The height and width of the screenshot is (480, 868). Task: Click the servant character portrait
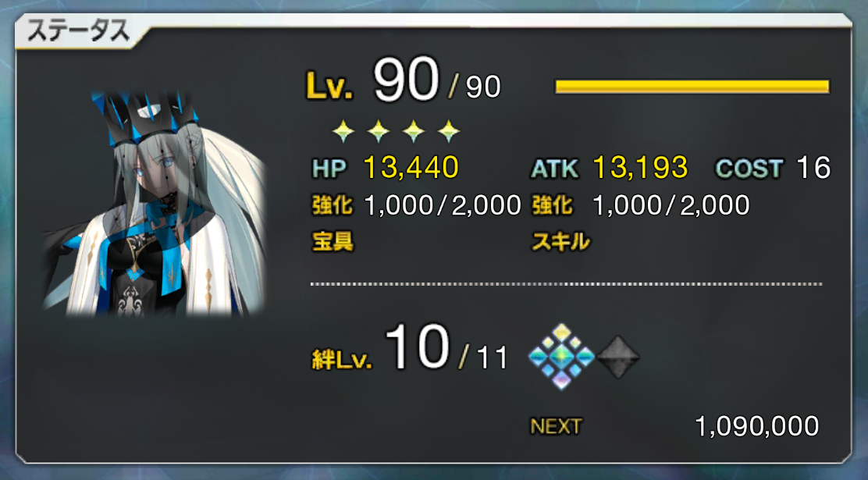[x=155, y=204]
